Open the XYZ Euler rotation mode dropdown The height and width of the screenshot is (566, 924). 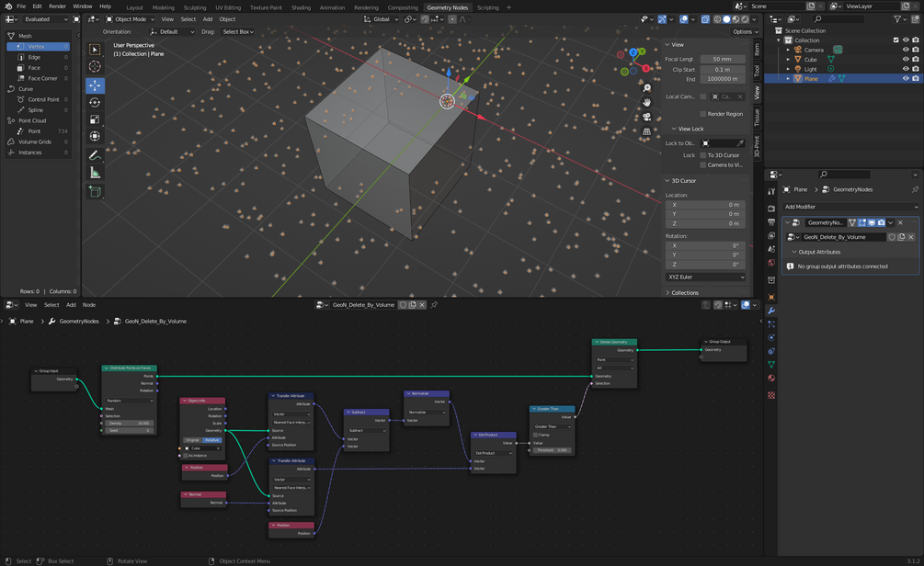tap(705, 277)
